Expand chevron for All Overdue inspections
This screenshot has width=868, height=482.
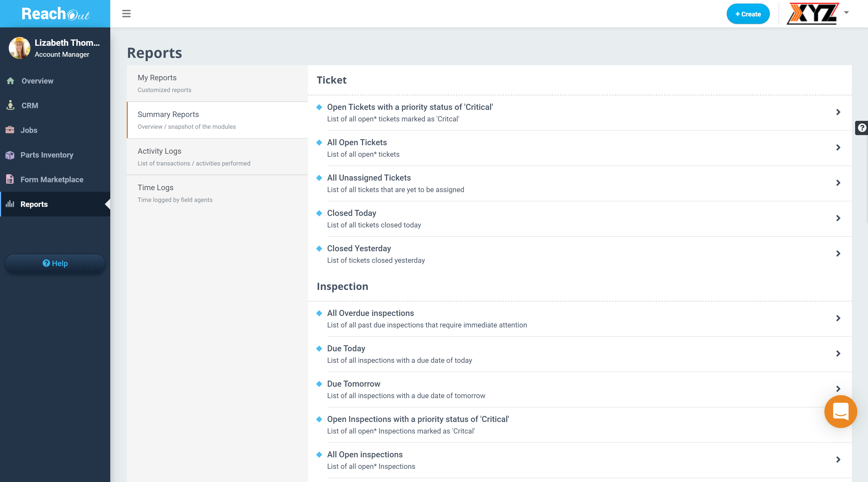pos(838,318)
